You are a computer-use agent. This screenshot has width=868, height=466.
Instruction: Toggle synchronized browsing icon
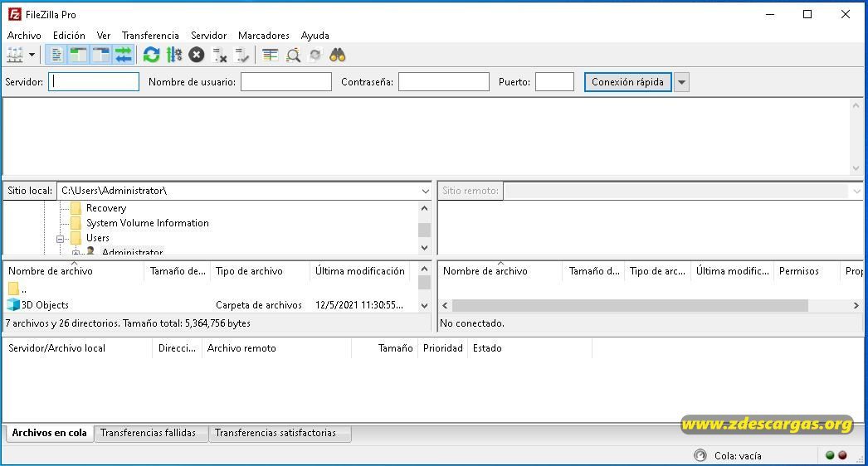click(x=315, y=55)
